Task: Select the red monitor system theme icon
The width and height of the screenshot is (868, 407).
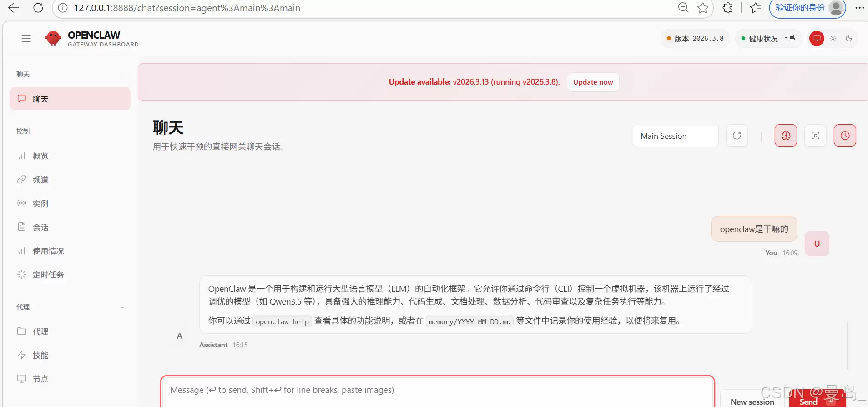Action: [x=817, y=39]
